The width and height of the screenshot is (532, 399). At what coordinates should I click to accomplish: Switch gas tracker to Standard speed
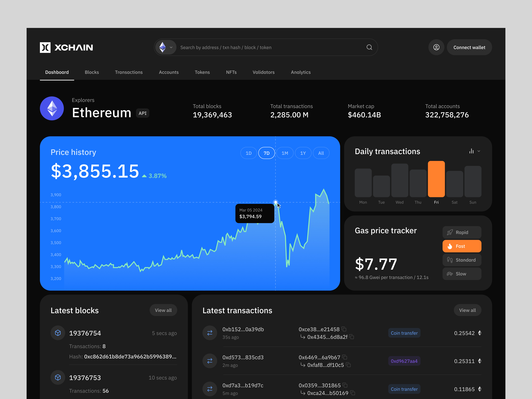tap(462, 260)
